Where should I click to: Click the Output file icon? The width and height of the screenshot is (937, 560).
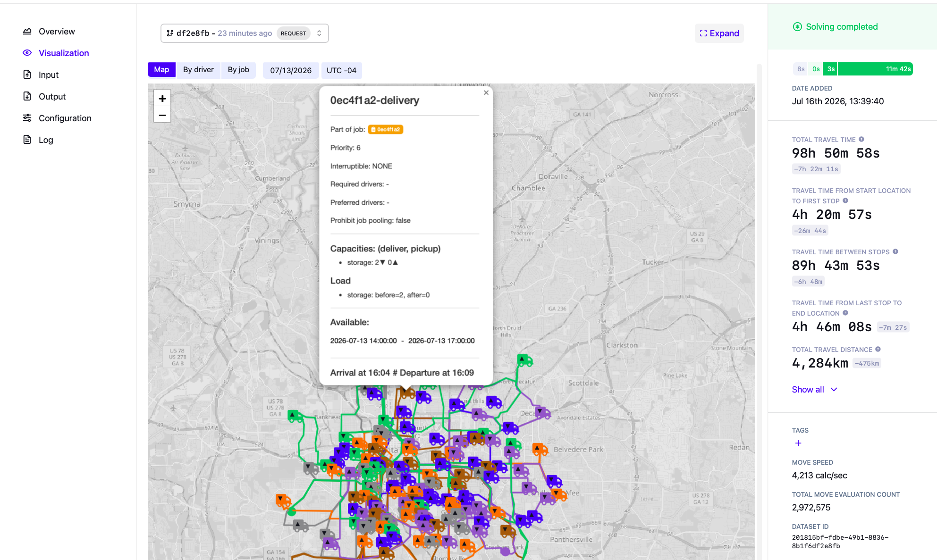[27, 96]
